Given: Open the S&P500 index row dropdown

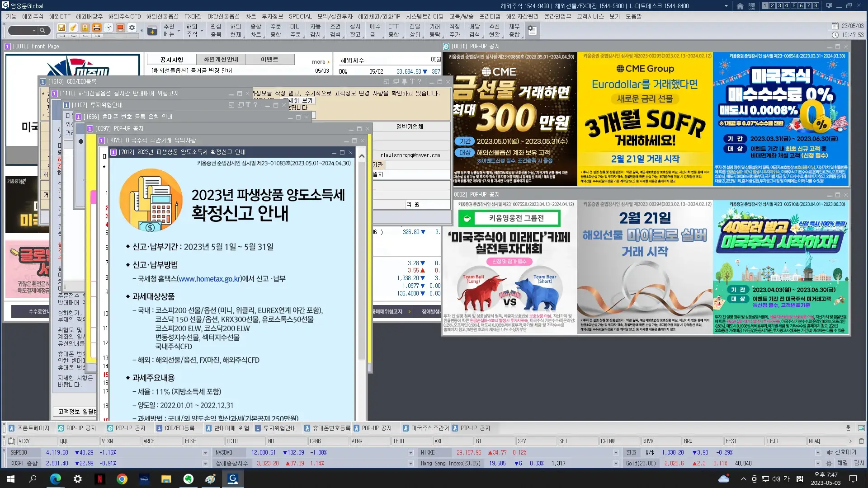Looking at the screenshot, I should 205,452.
